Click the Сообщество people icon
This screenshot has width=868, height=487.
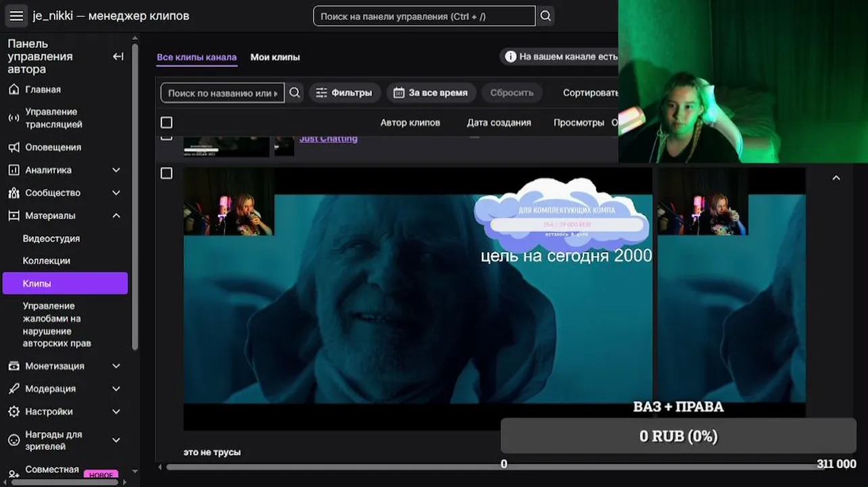point(14,193)
